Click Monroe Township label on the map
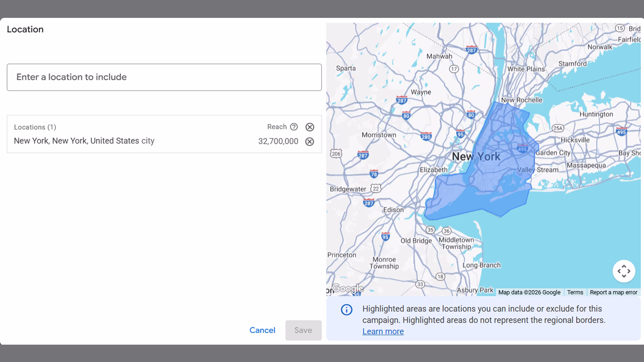The height and width of the screenshot is (362, 644). click(384, 263)
